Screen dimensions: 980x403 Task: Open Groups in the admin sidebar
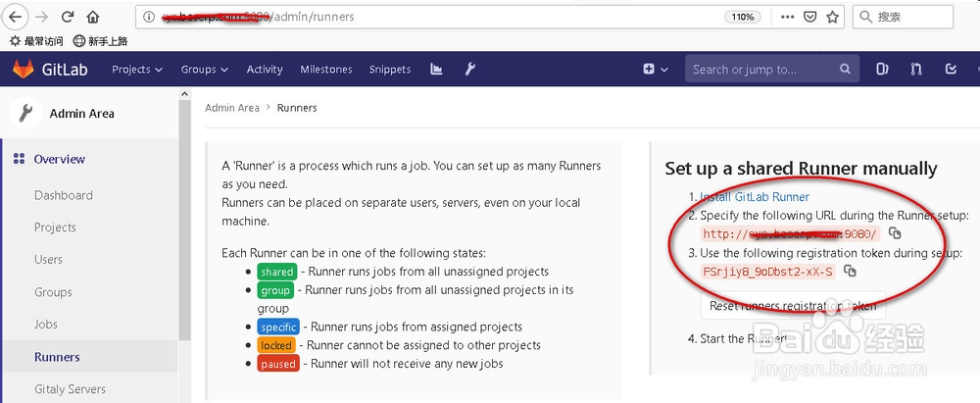tap(53, 292)
